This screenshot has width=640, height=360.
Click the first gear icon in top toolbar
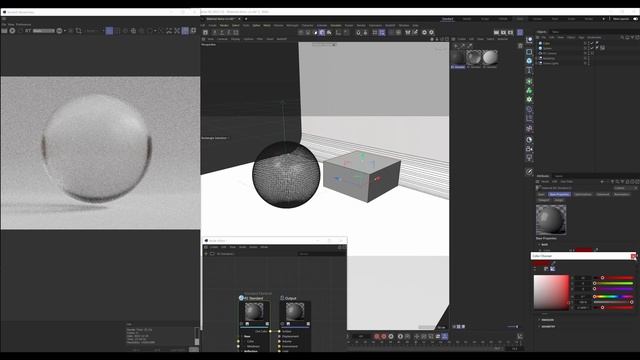(424, 32)
